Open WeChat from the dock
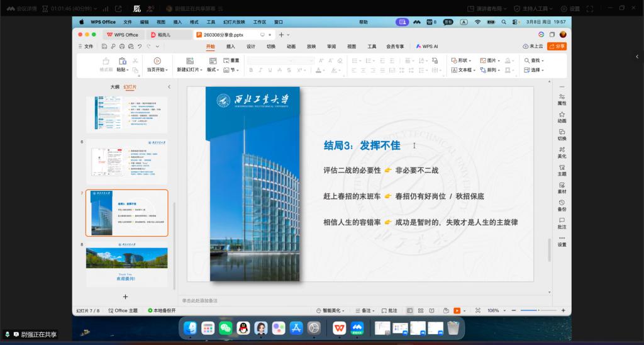The height and width of the screenshot is (345, 644). click(x=225, y=328)
